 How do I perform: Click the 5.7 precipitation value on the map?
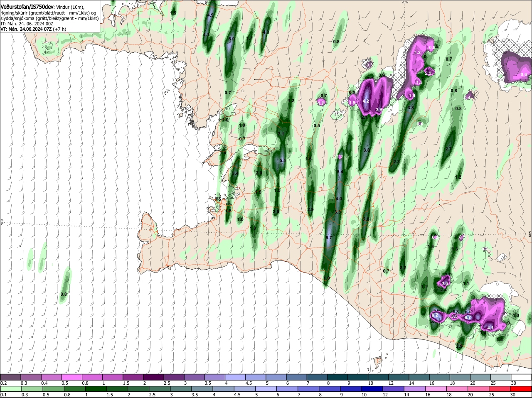pyautogui.click(x=329, y=238)
